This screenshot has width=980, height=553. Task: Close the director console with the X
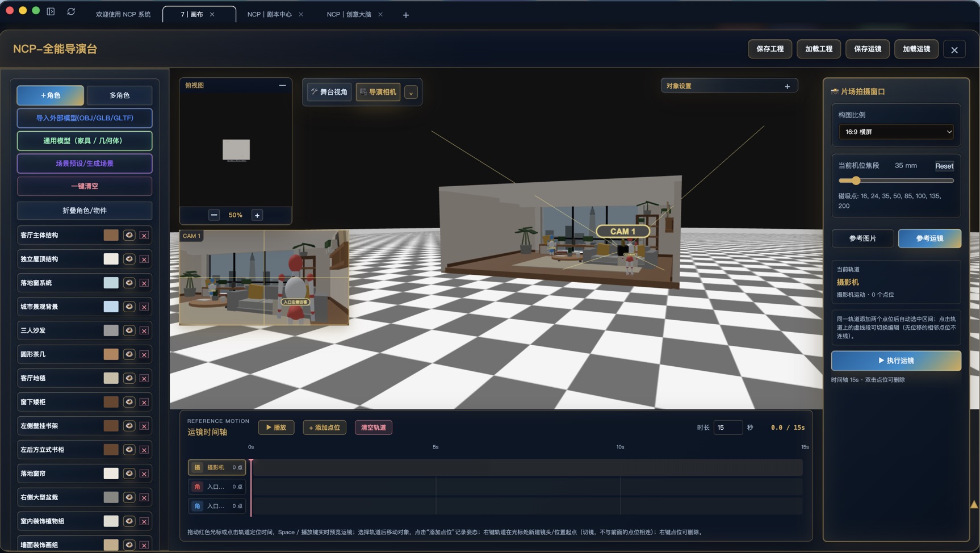954,50
